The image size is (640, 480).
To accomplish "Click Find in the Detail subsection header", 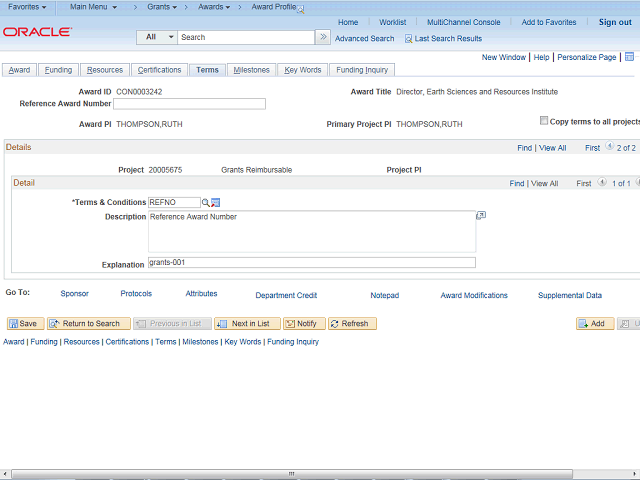I will (517, 184).
